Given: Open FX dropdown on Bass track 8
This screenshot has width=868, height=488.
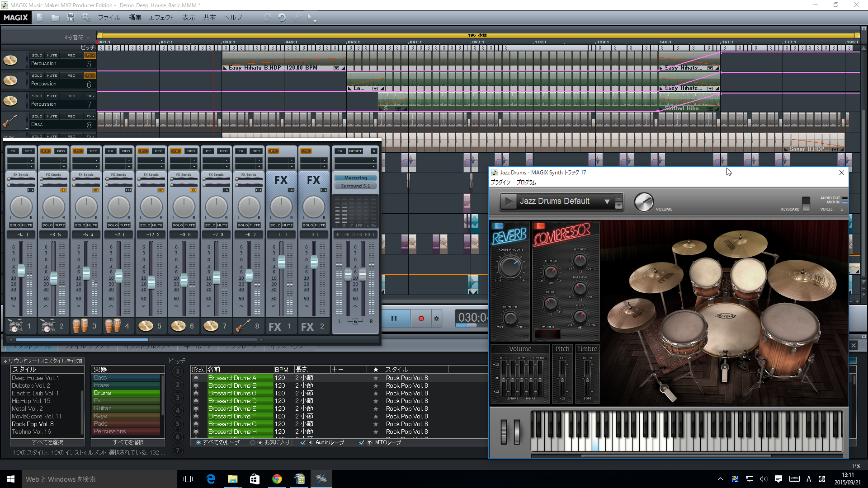Looking at the screenshot, I should 90,116.
